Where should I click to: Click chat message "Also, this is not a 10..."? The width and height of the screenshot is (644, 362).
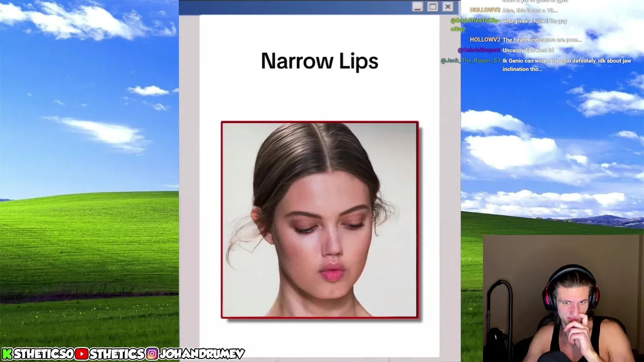530,11
